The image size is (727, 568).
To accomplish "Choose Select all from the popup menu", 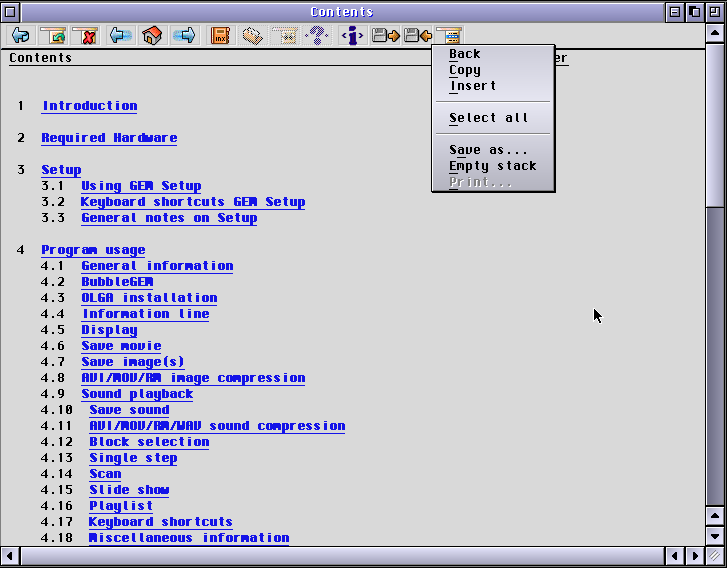I will [488, 118].
